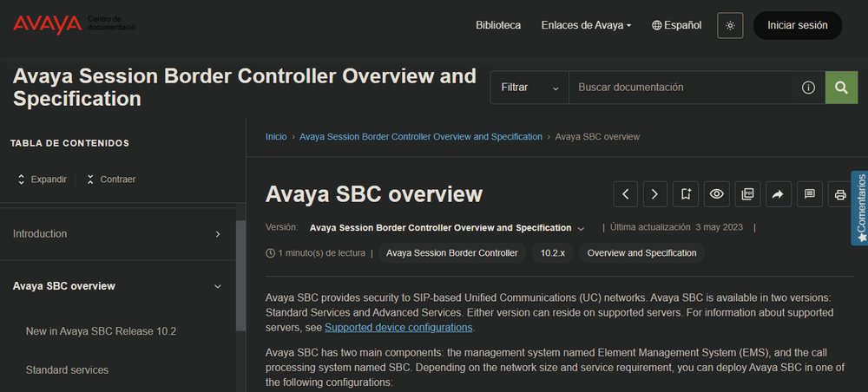Open Introduction in table of contents
The width and height of the screenshot is (868, 392).
[x=40, y=234]
